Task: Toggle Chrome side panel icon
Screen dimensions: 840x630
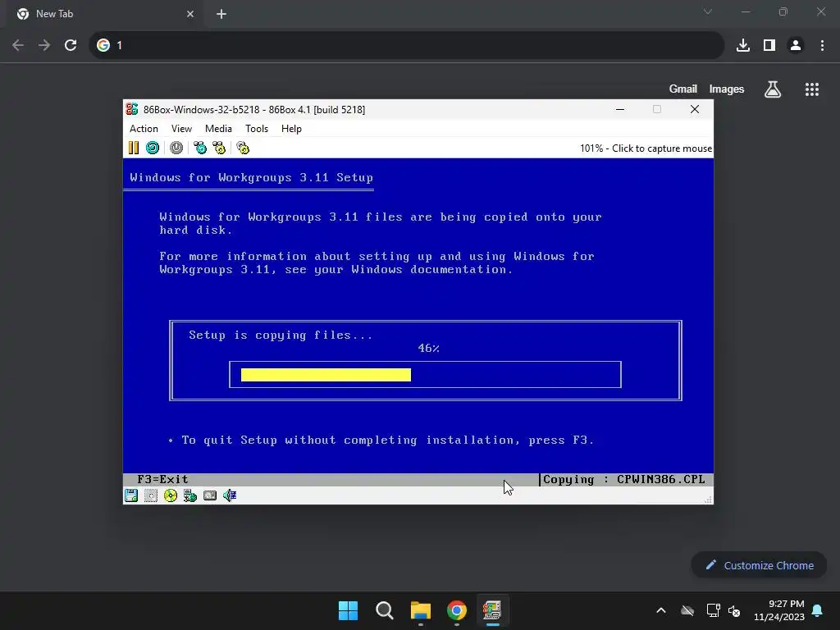Action: click(769, 45)
